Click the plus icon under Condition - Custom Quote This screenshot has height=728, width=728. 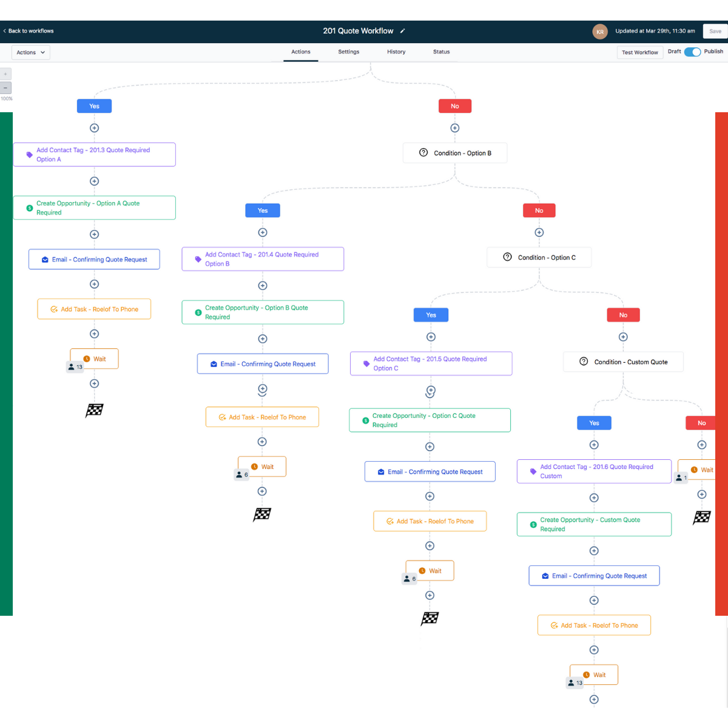(x=593, y=443)
